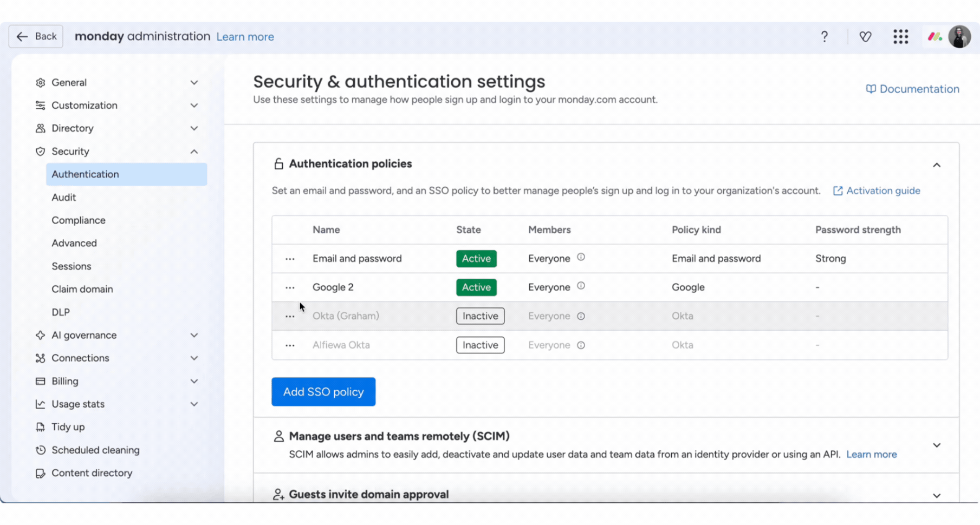Expand the Usage stats section chevron
Viewport: 980px width, 525px height.
[194, 404]
